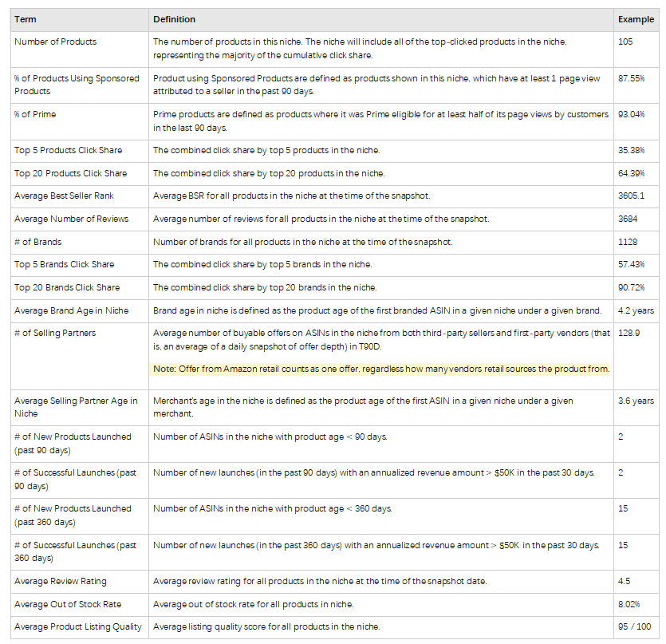666x644 pixels.
Task: Click the 87.55% example value
Action: (631, 79)
